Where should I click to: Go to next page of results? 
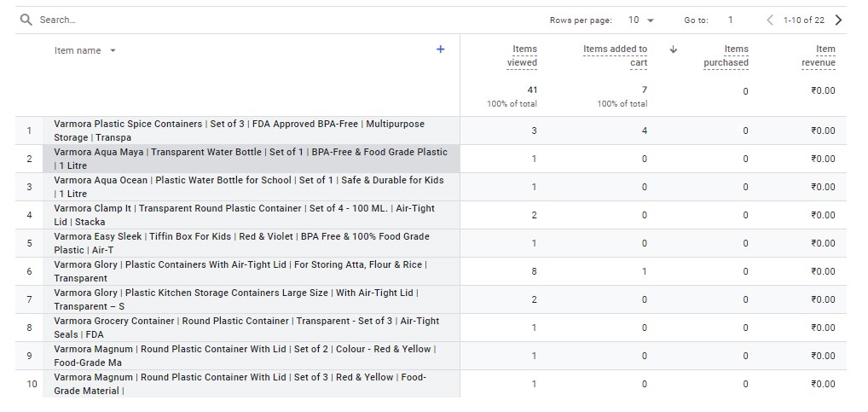[838, 20]
